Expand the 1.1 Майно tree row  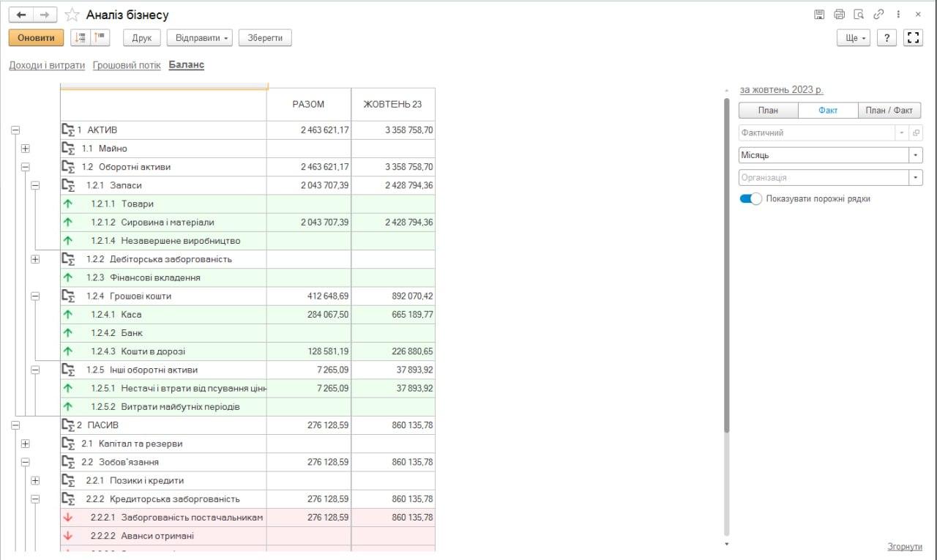26,149
